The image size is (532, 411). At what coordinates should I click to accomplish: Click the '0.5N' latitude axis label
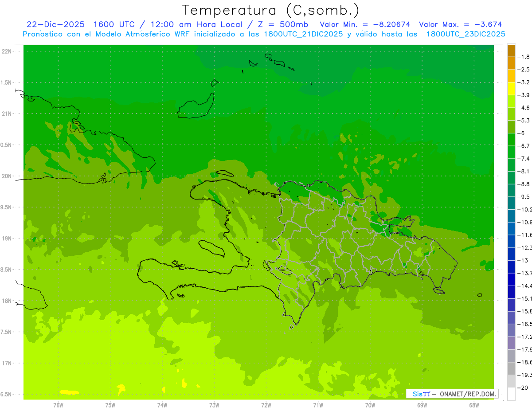pyautogui.click(x=6, y=145)
